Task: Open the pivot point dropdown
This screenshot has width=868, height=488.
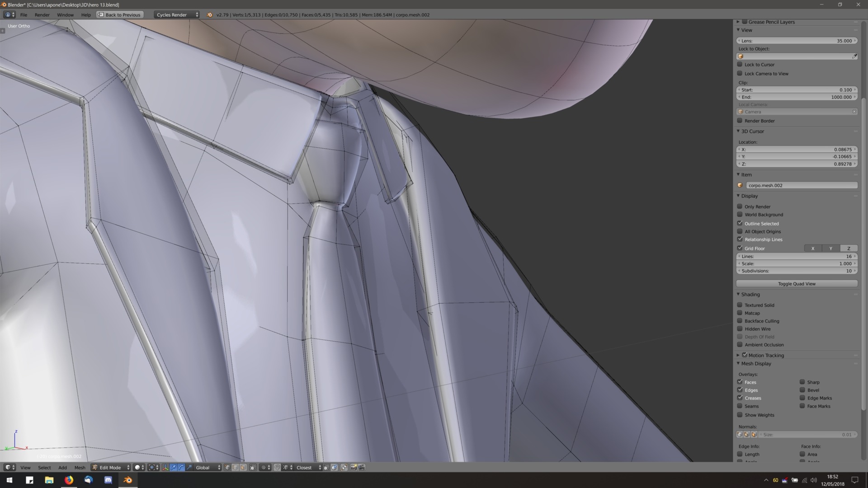Action: pyautogui.click(x=154, y=467)
